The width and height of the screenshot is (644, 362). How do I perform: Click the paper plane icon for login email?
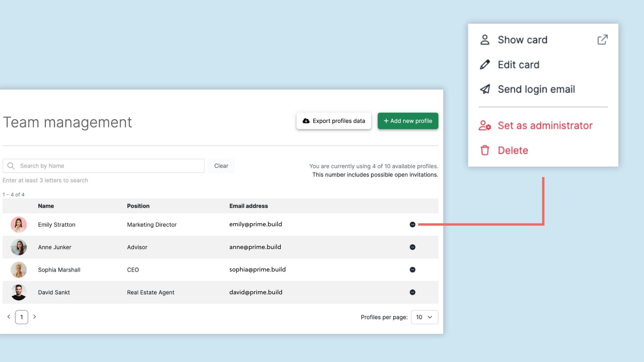(485, 89)
